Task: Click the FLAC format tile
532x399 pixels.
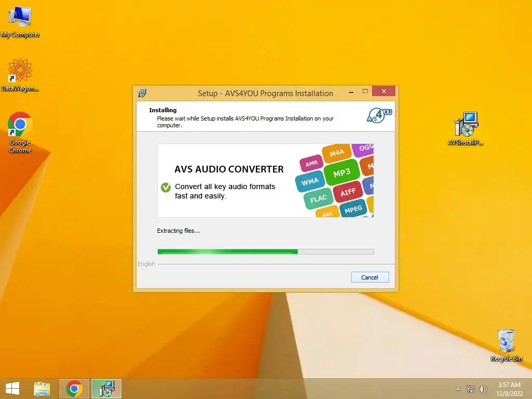Action: point(318,198)
